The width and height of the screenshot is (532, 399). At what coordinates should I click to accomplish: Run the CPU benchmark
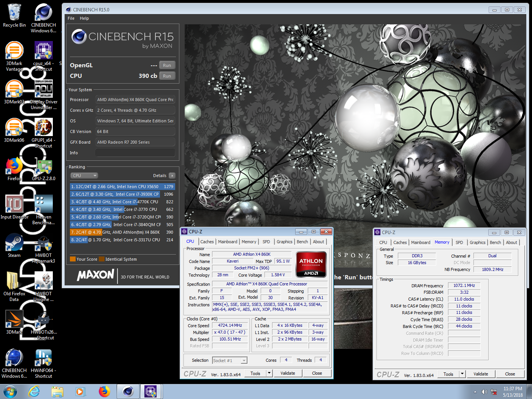click(167, 76)
